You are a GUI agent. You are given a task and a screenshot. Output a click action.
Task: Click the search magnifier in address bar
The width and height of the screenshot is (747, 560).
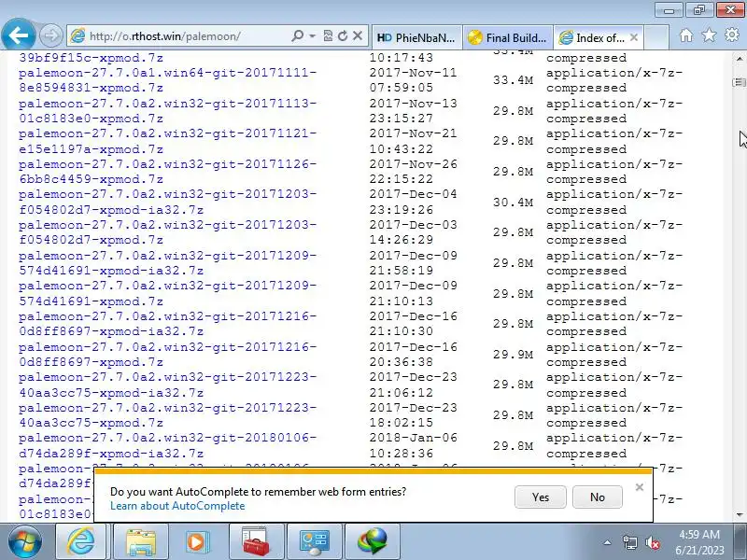pyautogui.click(x=297, y=35)
